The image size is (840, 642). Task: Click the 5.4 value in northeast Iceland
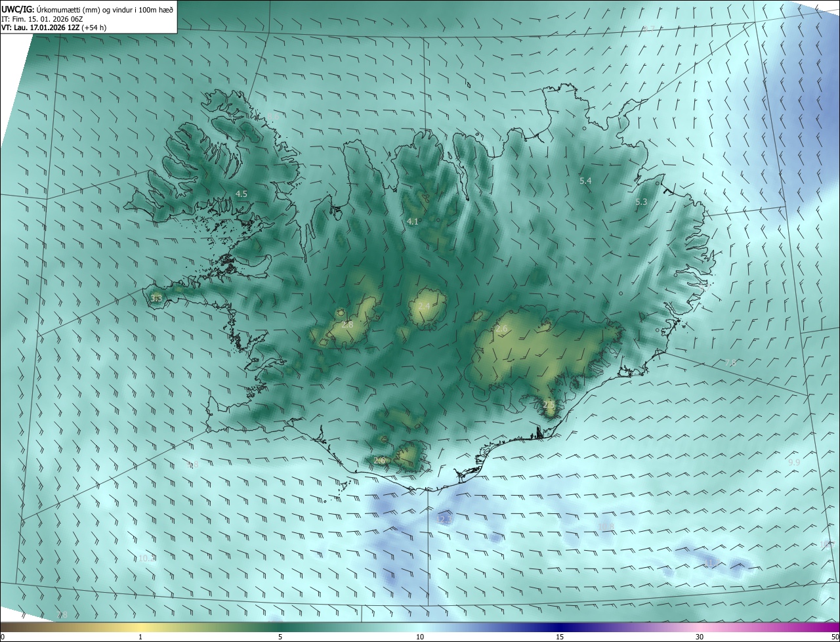point(585,181)
